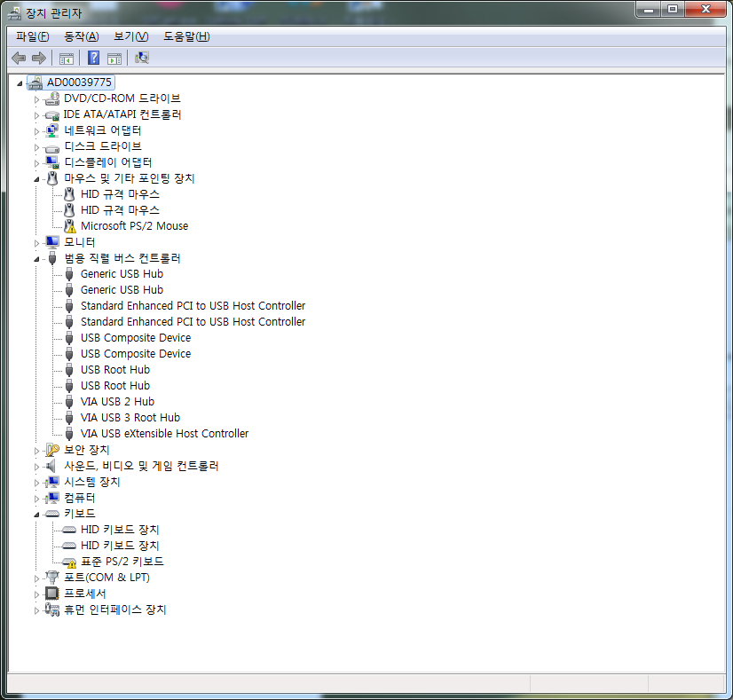Click the VIA USB 3 Root Hub icon
Screen dimensions: 733x700
click(x=69, y=418)
